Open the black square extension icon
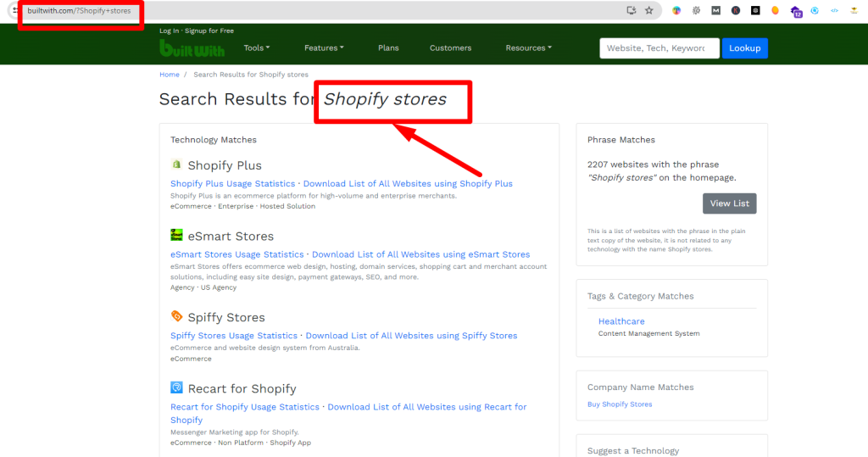 coord(755,10)
